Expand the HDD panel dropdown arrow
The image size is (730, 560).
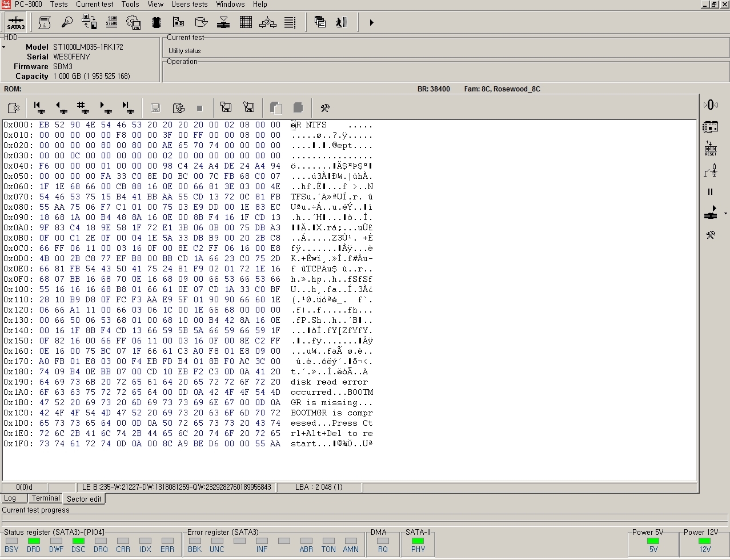point(4,47)
